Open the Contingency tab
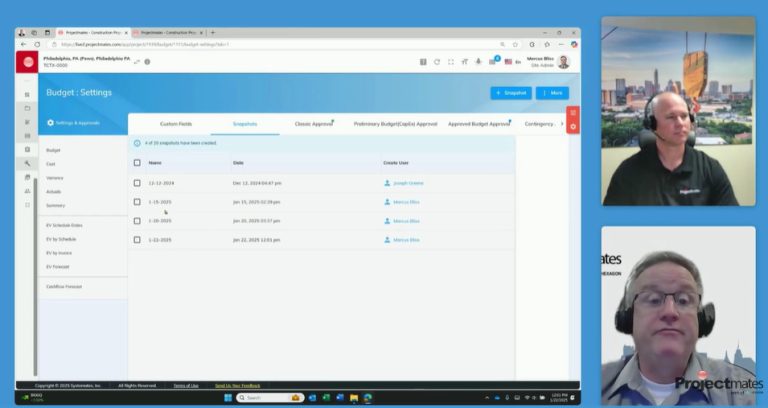The width and height of the screenshot is (768, 408). pyautogui.click(x=539, y=124)
